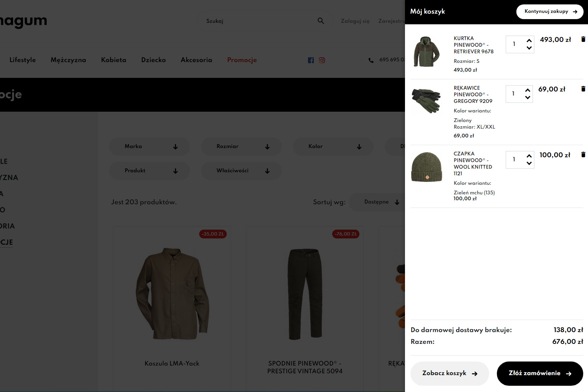This screenshot has width=588, height=392.
Task: Open the Właściwości filter dropdown
Action: pos(241,171)
